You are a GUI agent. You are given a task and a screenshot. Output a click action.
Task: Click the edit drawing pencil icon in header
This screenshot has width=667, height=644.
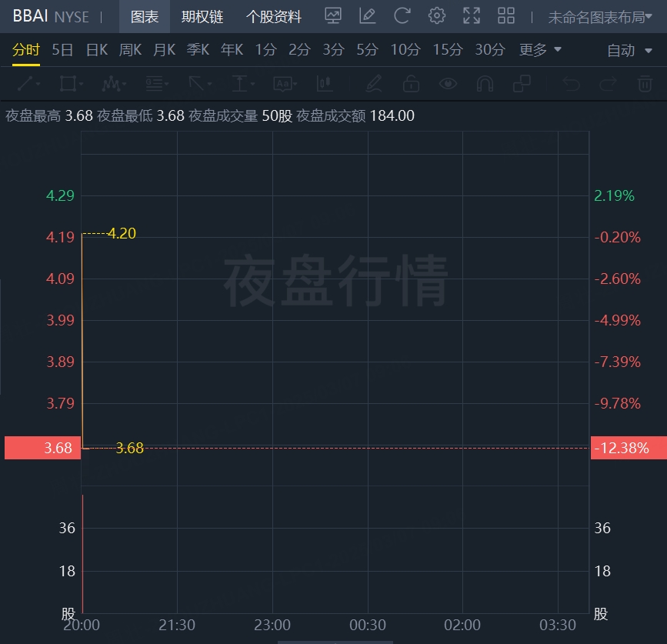pyautogui.click(x=367, y=16)
